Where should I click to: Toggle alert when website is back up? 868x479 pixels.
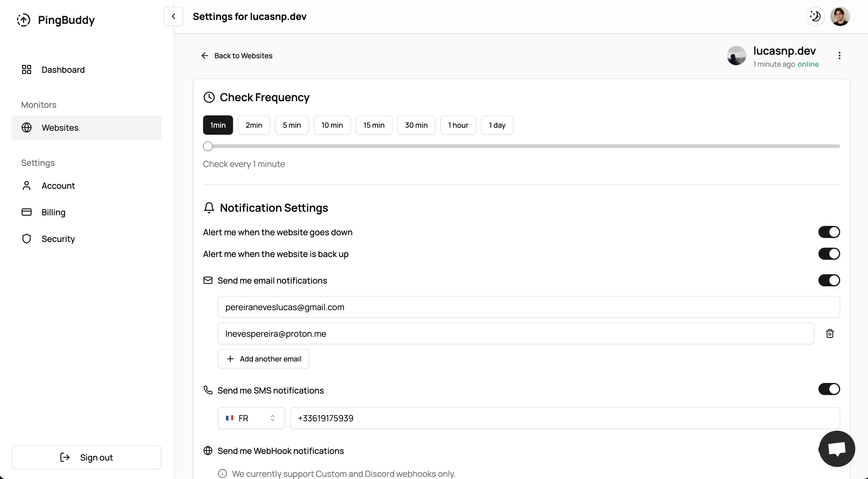[829, 254]
